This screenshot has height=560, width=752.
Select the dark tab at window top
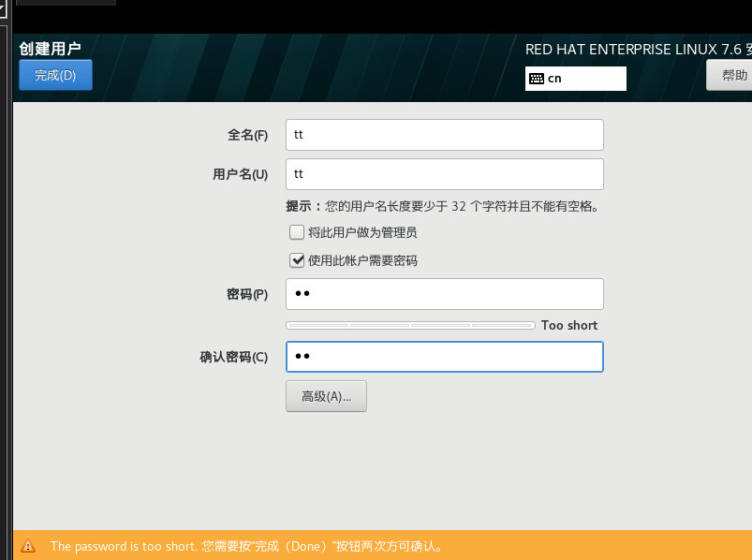(66, 3)
